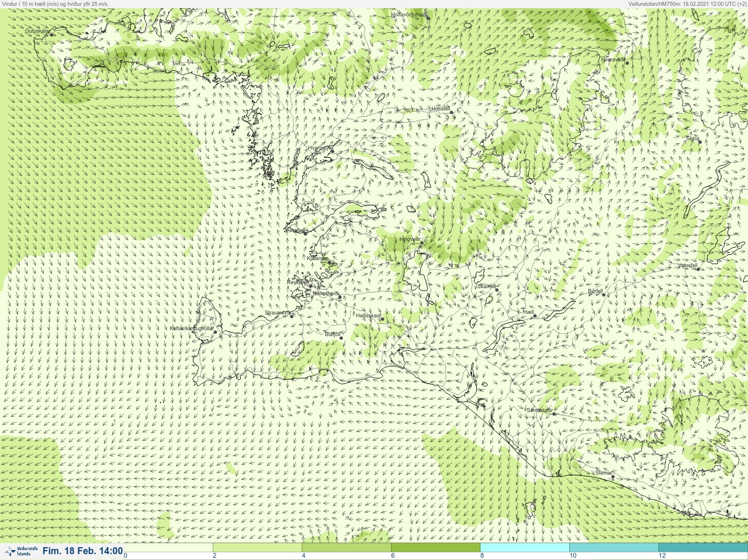748x560 pixels.
Task: Click the 4–6 m/s legend swatch
Action: [x=347, y=548]
